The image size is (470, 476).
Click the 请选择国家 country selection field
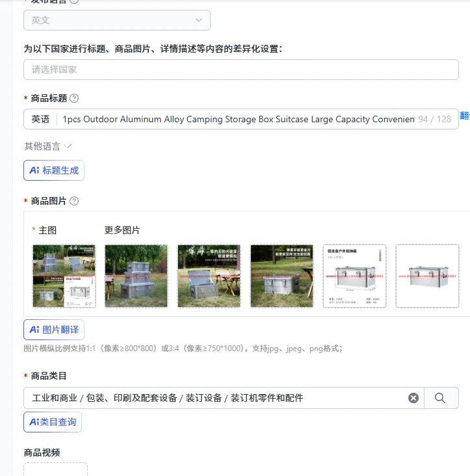(x=241, y=70)
